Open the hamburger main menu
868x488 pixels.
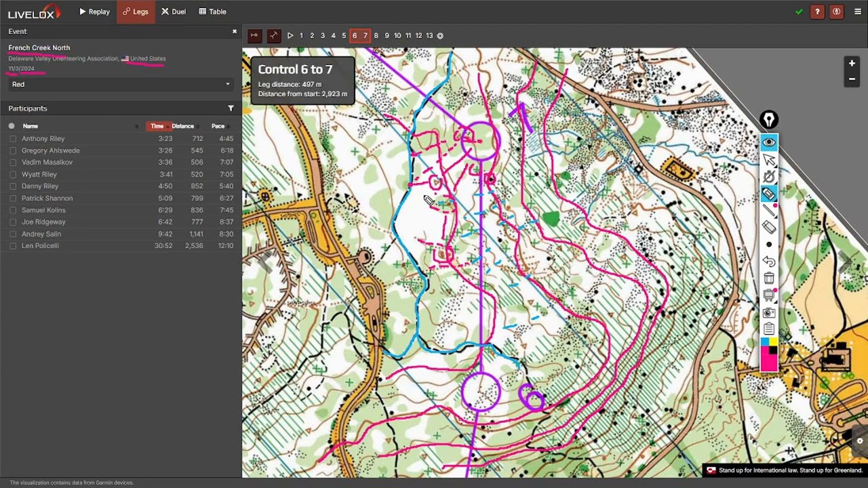857,12
